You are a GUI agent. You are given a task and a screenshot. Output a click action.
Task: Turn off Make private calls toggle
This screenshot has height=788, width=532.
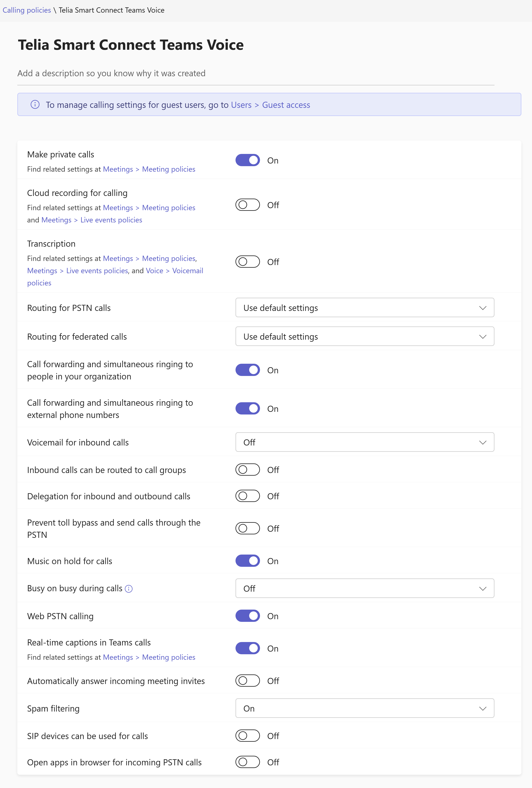pyautogui.click(x=248, y=160)
